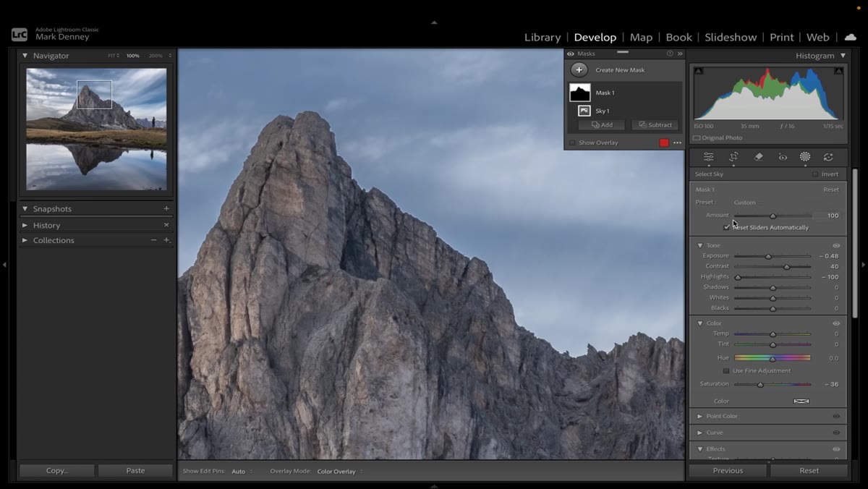Click the Create New Mask plus icon
Image resolution: width=868 pixels, height=489 pixels.
[x=579, y=70]
